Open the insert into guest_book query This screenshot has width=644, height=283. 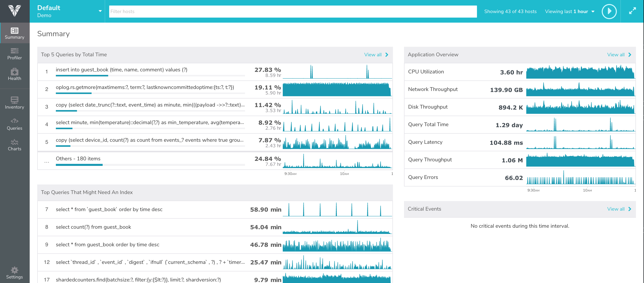(x=122, y=70)
